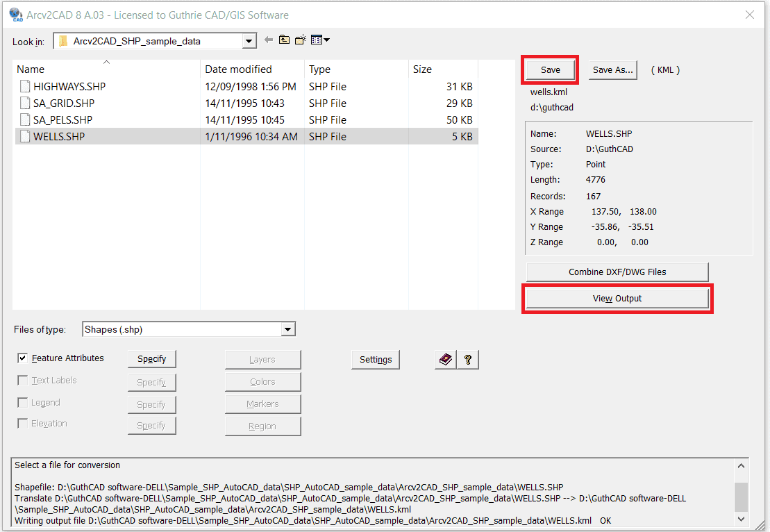Click the SA_PELS.SHP file icon
The image size is (770, 532).
(25, 120)
